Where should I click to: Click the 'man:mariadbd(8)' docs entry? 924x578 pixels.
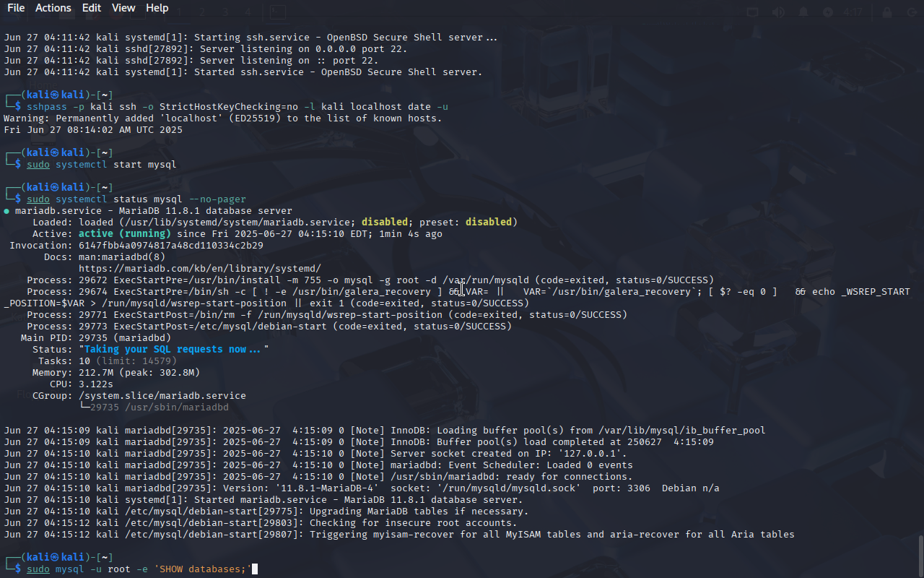122,257
